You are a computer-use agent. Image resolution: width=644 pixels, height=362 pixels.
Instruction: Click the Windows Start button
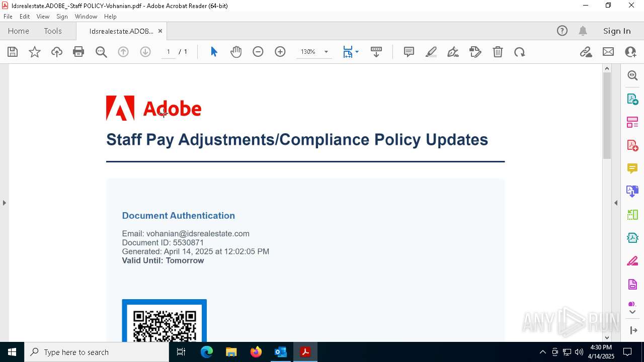(x=12, y=352)
